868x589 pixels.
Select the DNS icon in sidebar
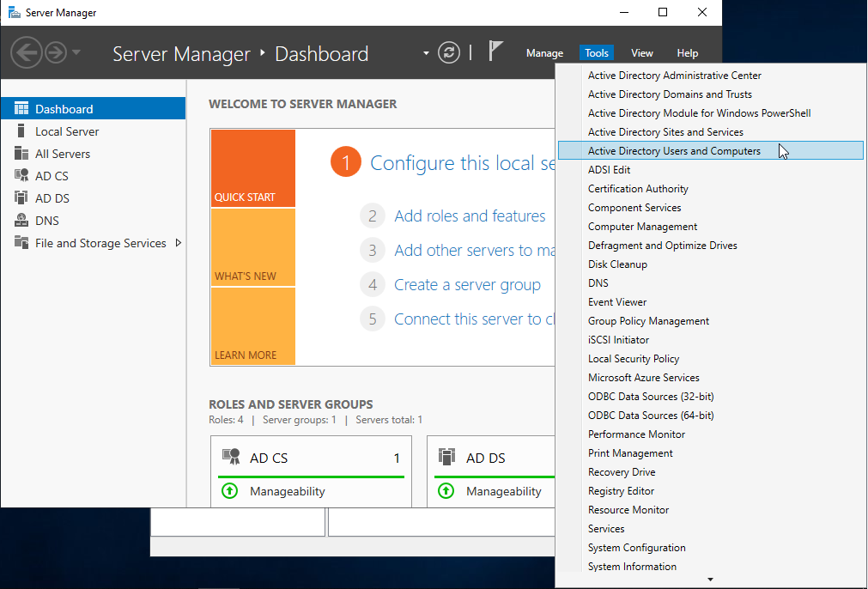coord(21,221)
